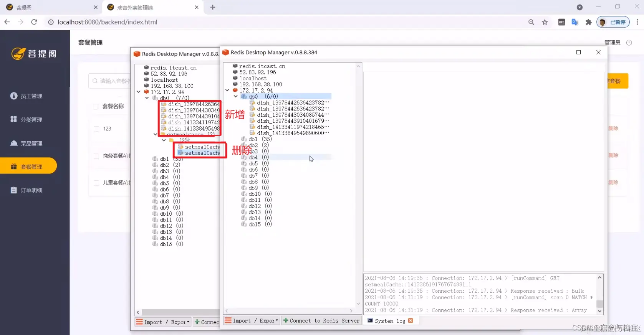Select localhost in back Redis window

pos(164,80)
